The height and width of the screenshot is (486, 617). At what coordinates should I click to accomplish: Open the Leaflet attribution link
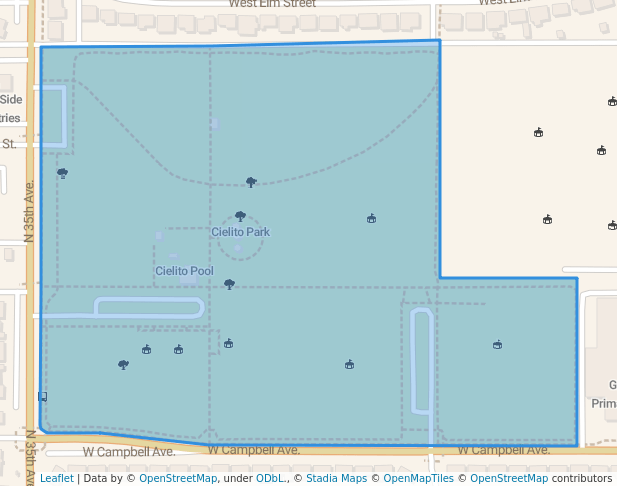(x=56, y=478)
